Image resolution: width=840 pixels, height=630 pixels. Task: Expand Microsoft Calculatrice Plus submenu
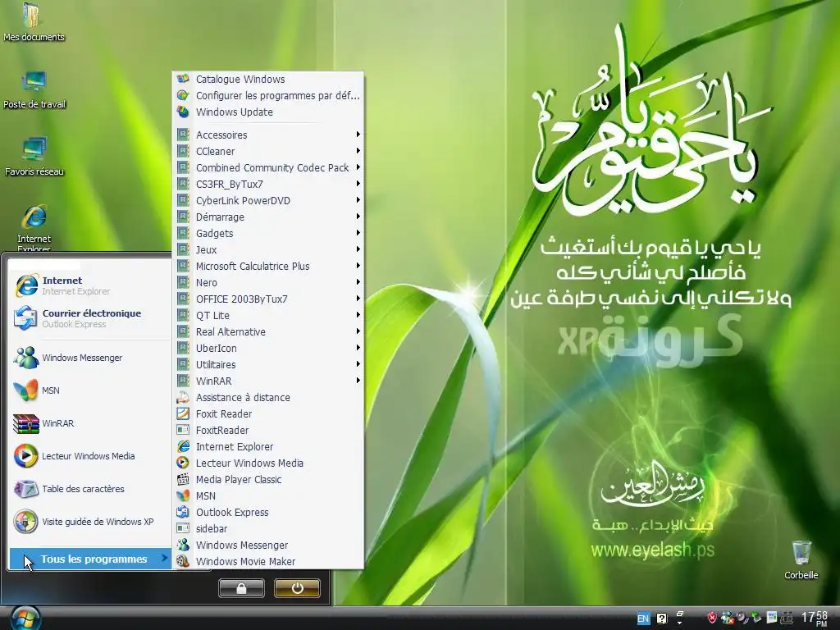(x=268, y=267)
